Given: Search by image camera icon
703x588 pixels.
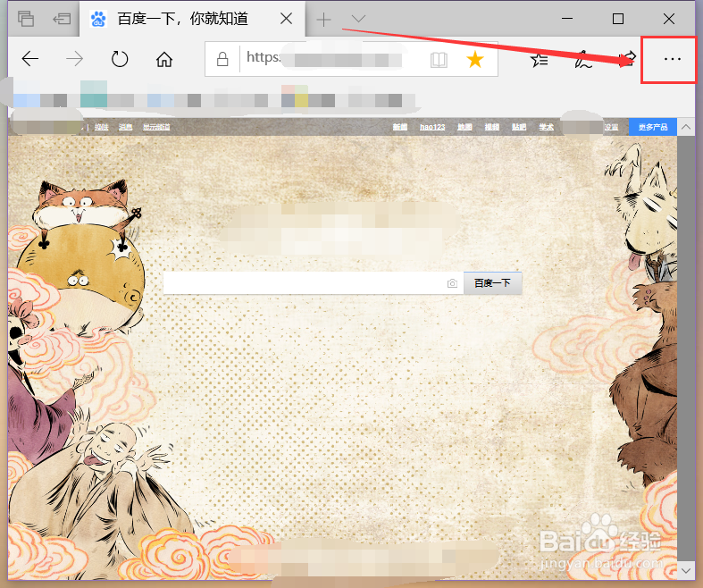Looking at the screenshot, I should [x=452, y=283].
